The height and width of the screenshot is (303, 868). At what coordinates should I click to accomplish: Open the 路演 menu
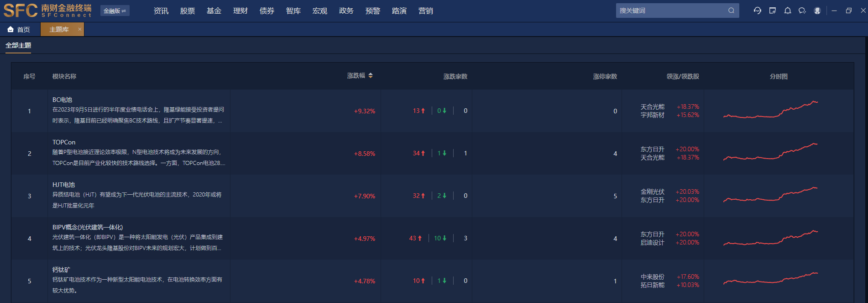coord(399,11)
